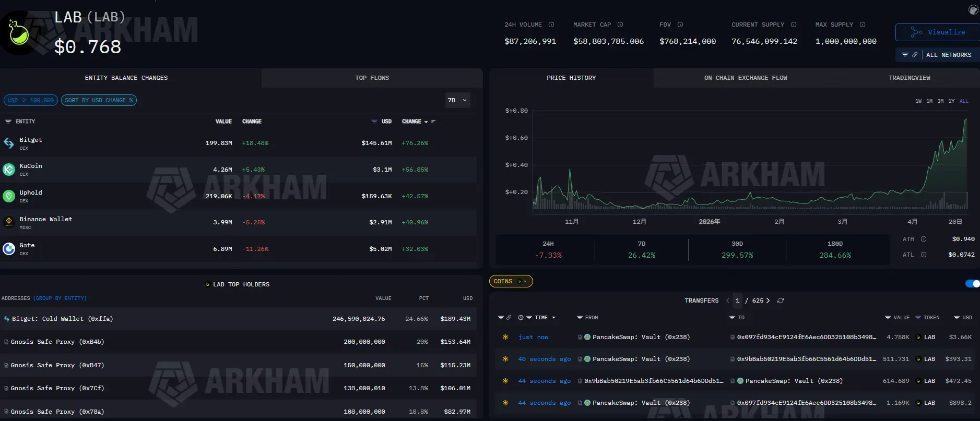
Task: Open filter for transfers TOKEN column
Action: click(918, 318)
